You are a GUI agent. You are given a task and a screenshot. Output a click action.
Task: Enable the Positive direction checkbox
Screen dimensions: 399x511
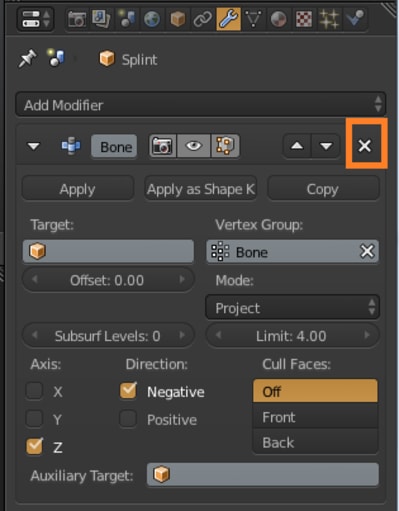tap(128, 419)
